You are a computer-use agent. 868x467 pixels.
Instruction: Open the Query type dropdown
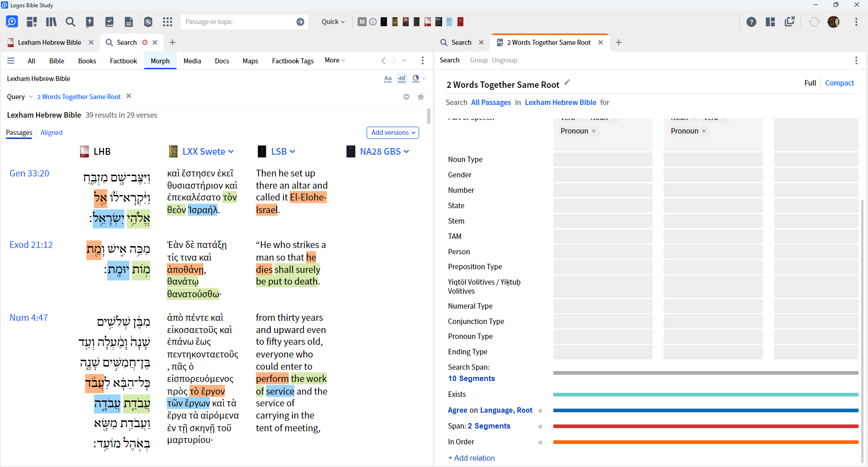[x=20, y=97]
